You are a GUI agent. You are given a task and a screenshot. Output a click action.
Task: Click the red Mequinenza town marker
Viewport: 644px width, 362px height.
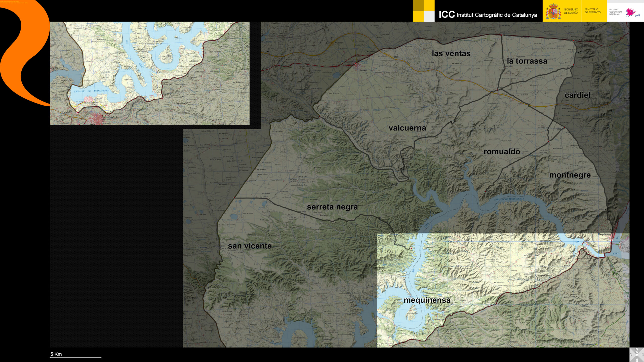pos(612,240)
